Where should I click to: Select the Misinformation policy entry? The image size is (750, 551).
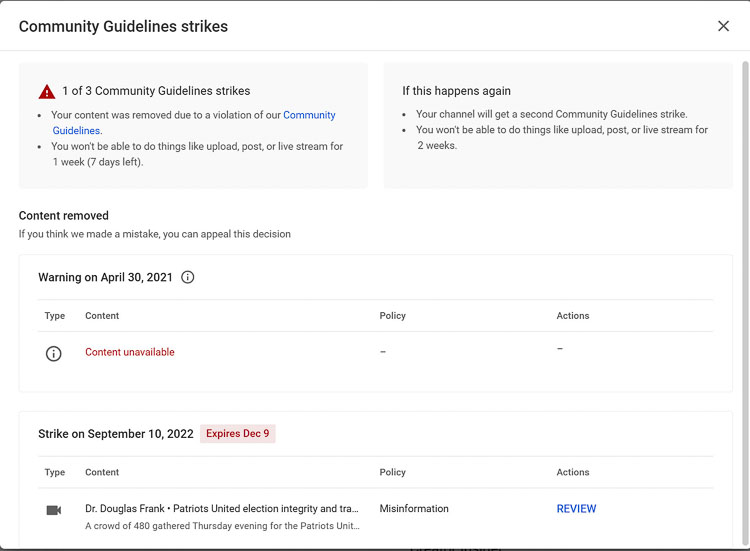pyautogui.click(x=414, y=509)
